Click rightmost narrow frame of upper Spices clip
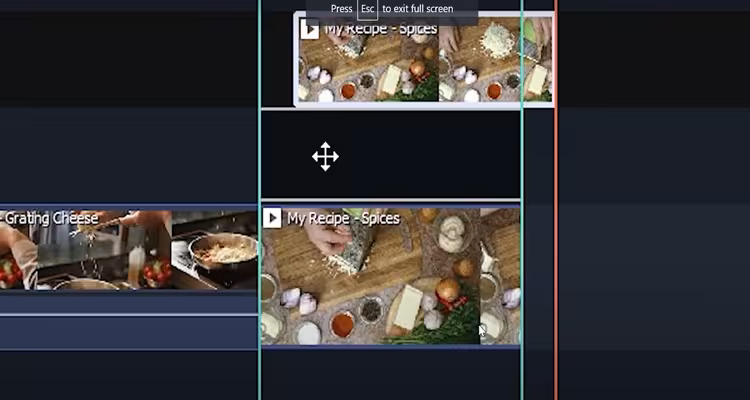The height and width of the screenshot is (400, 750). coord(538,60)
